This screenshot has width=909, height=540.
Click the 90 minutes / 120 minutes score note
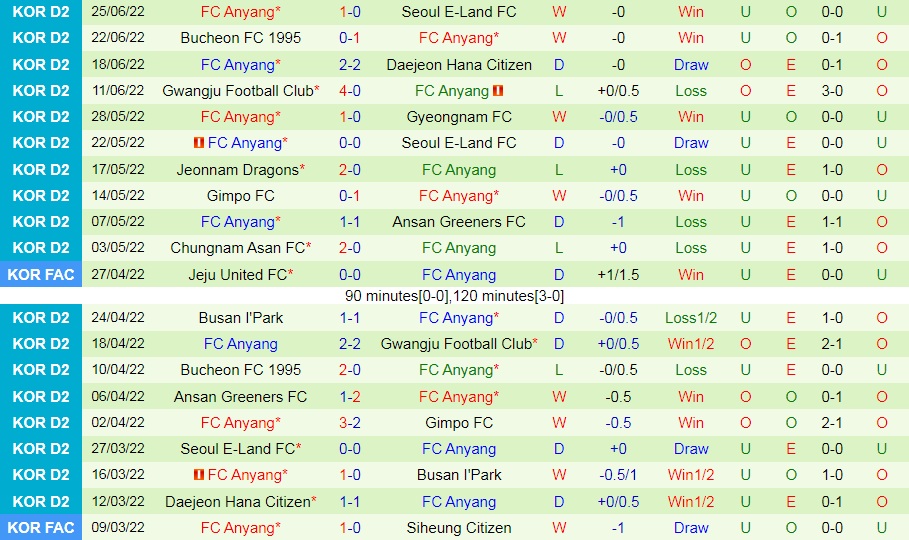tap(454, 296)
